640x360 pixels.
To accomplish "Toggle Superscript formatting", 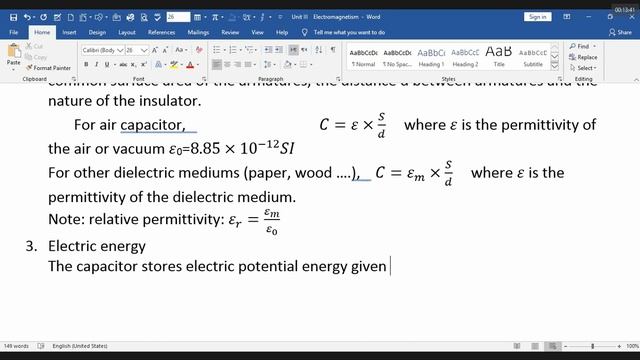I will click(144, 64).
